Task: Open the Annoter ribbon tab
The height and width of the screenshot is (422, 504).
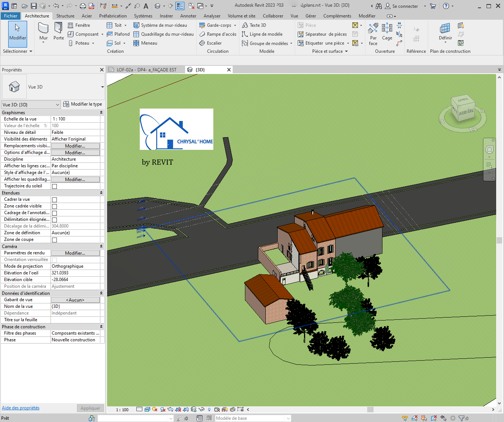Action: pos(188,16)
